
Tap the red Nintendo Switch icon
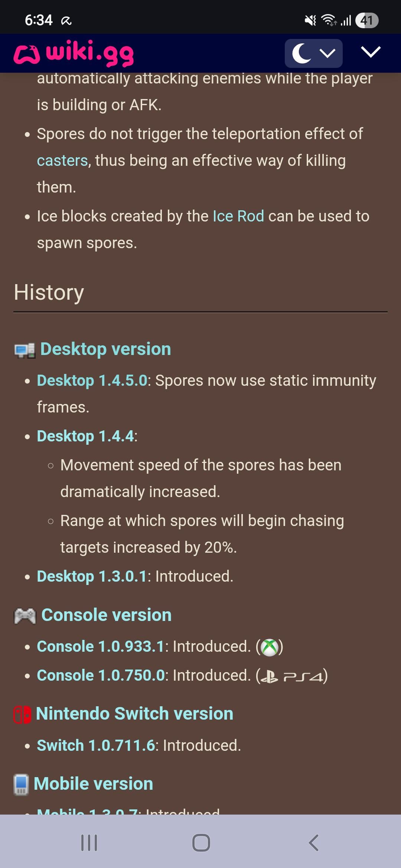click(22, 715)
